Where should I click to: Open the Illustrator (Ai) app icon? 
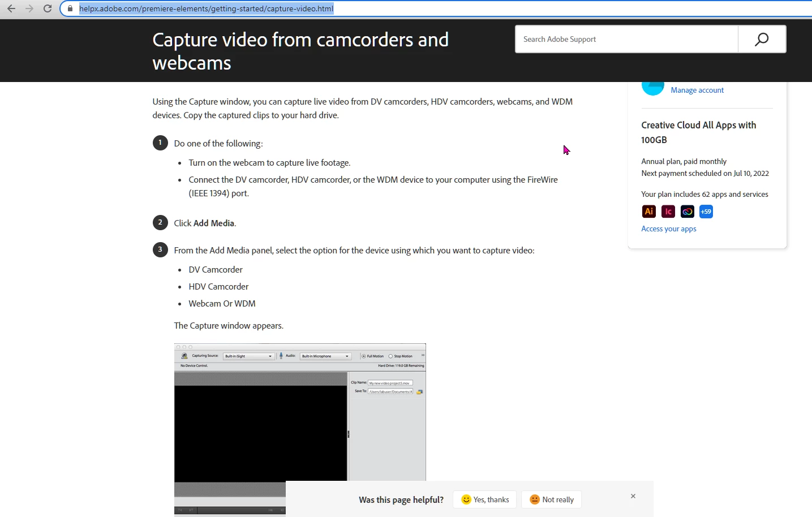[649, 212]
